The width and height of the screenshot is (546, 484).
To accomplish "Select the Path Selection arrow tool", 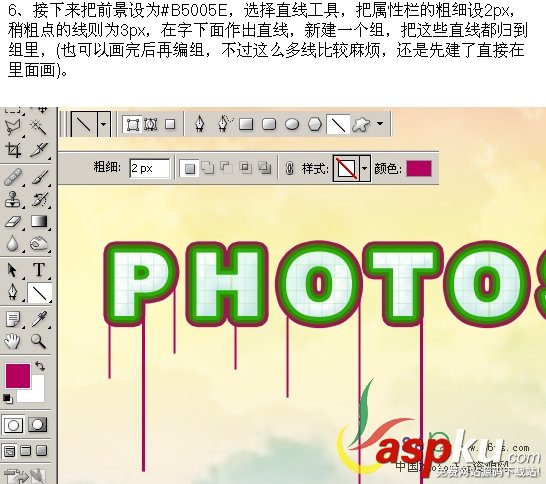I will click(13, 270).
